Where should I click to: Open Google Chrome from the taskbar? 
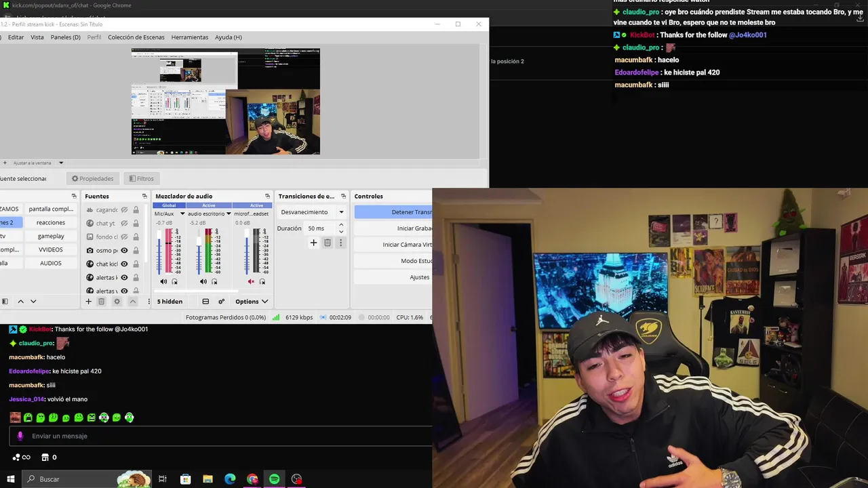pyautogui.click(x=252, y=479)
